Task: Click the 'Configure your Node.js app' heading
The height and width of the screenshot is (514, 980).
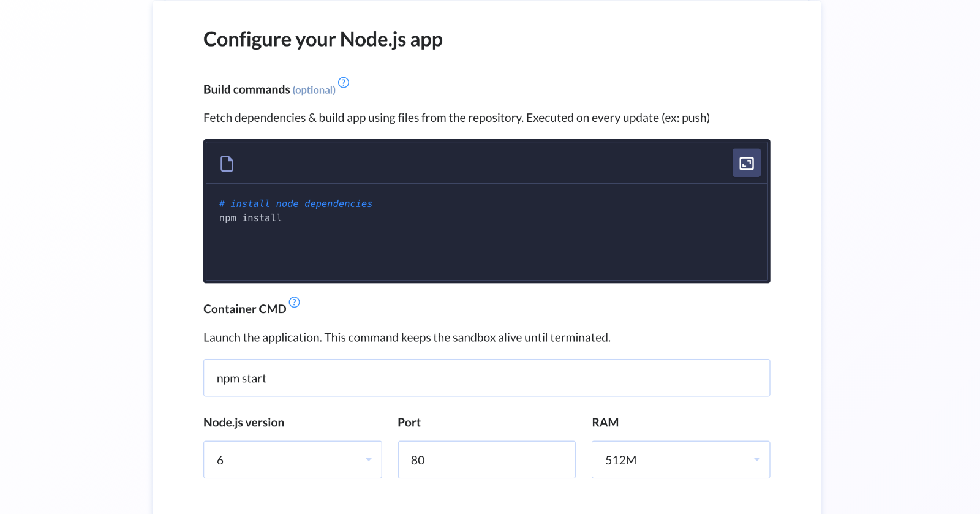Action: click(323, 40)
